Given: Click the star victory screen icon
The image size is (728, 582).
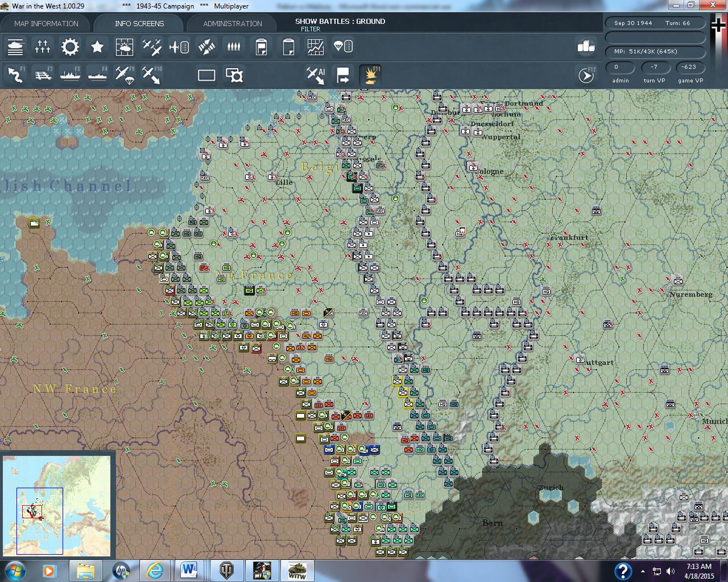Looking at the screenshot, I should pyautogui.click(x=97, y=47).
